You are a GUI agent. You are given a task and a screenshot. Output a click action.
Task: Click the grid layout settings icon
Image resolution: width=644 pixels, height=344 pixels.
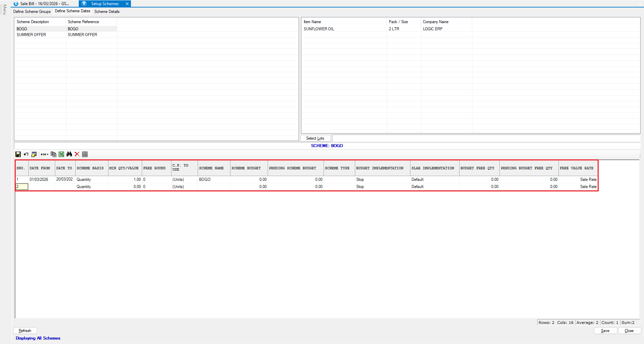coord(34,154)
